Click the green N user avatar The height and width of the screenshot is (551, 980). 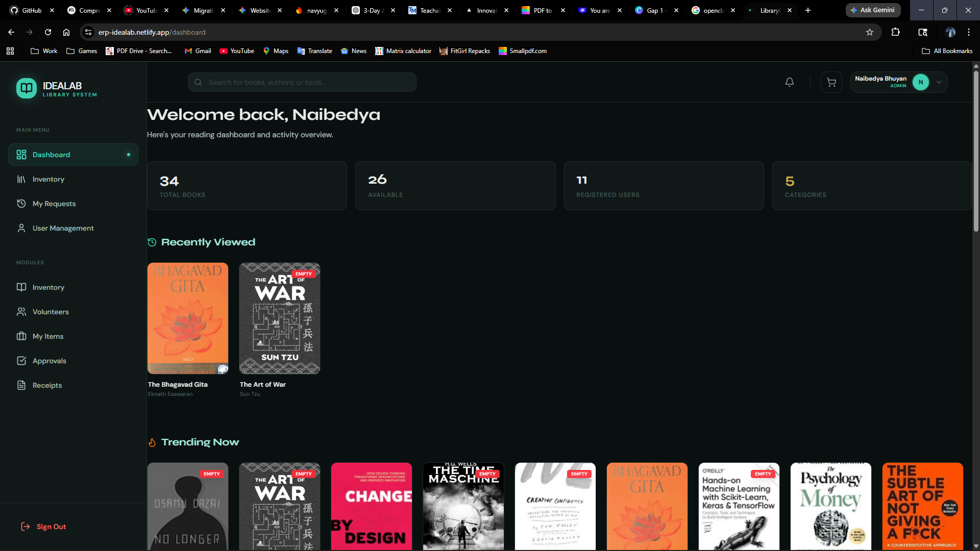click(x=921, y=82)
